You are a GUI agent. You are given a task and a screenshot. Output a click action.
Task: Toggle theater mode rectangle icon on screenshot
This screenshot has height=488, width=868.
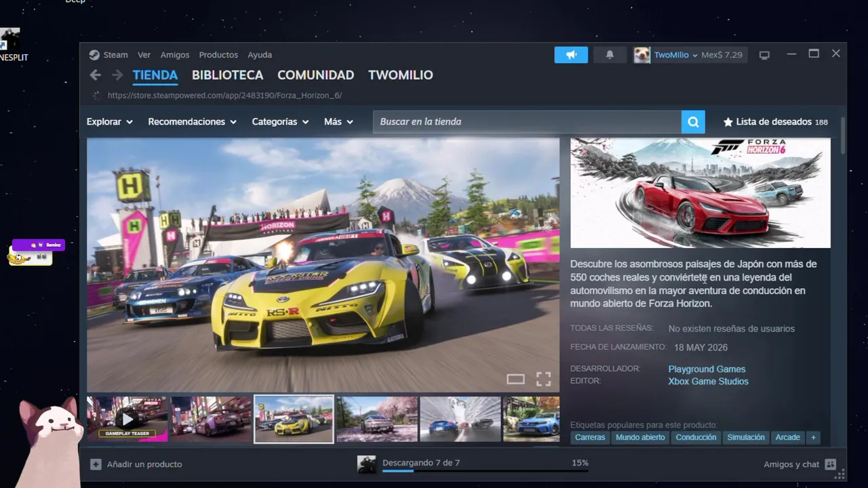(516, 379)
